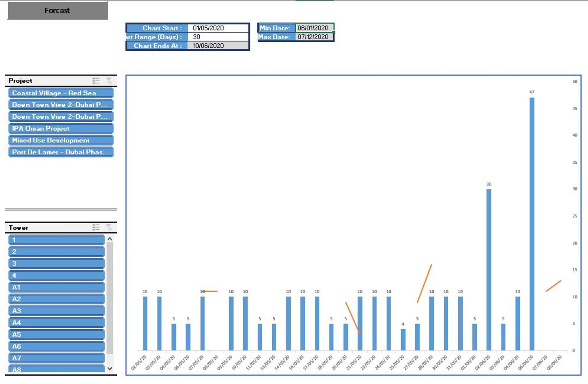588x384 pixels.
Task: Toggle Coastal Village - Red Sea project filter
Action: pyautogui.click(x=61, y=93)
